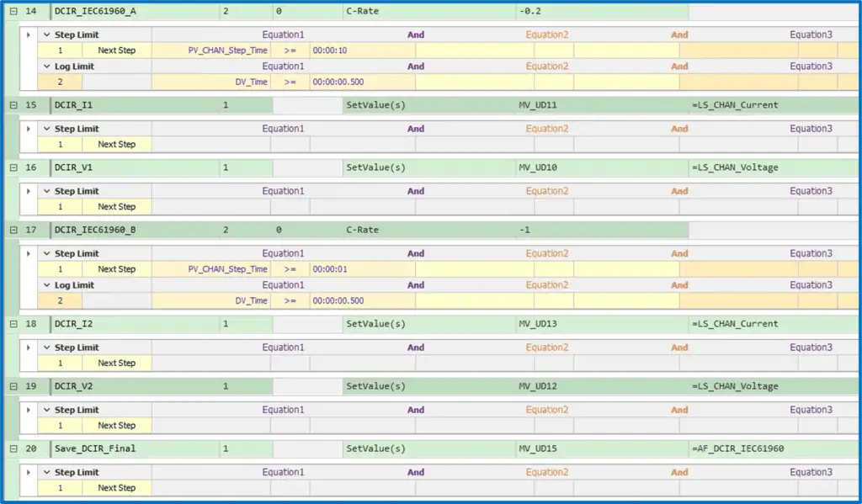Click >= operator next to 00:00:10
This screenshot has height=504, width=862.
point(290,50)
